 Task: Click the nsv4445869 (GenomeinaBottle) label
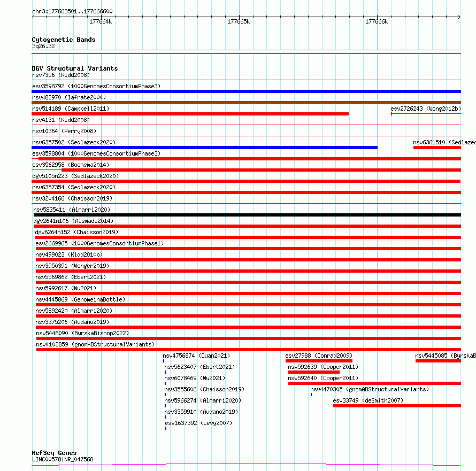pyautogui.click(x=80, y=299)
